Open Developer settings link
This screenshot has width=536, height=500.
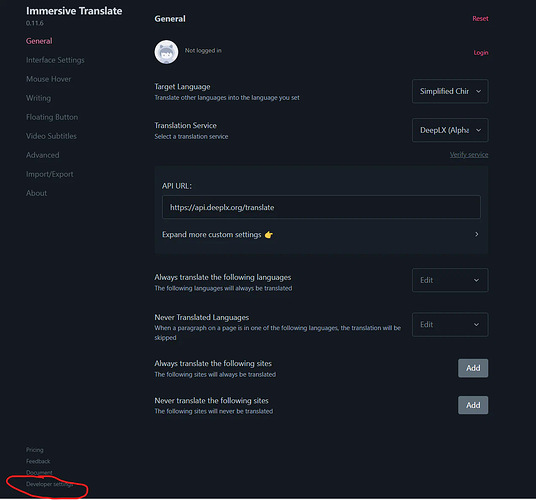[50, 484]
